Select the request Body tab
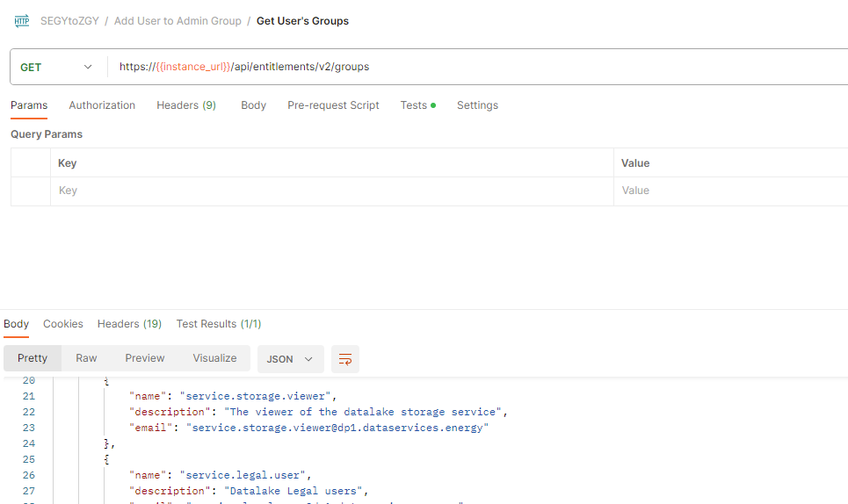Viewport: 848px width, 504px height. [253, 105]
